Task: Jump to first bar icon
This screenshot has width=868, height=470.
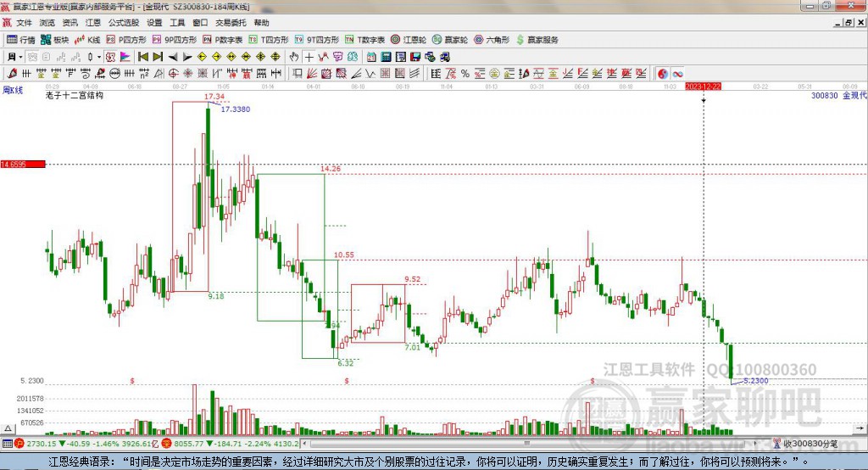Action: point(142,57)
